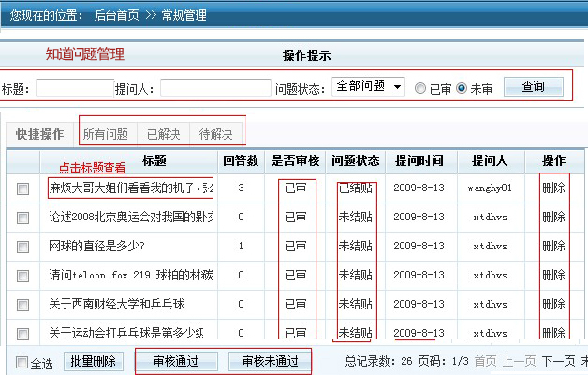Click 删除 in the teloon fox 219 row
Viewport: 588px width, 375px height.
[554, 275]
